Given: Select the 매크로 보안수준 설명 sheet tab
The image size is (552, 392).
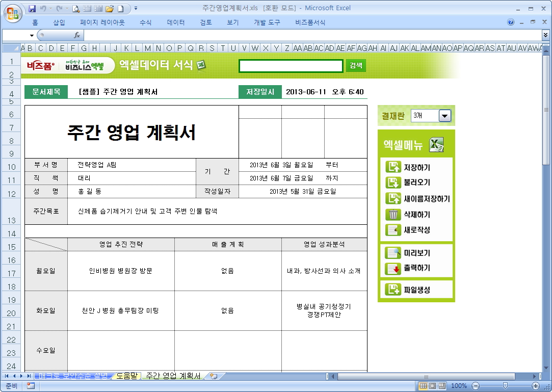Looking at the screenshot, I should click(x=73, y=376).
